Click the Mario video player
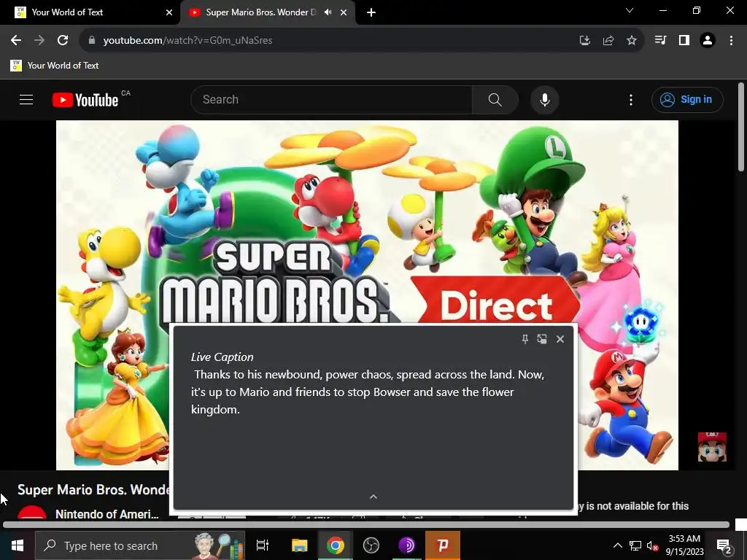747x560 pixels. tap(367, 222)
